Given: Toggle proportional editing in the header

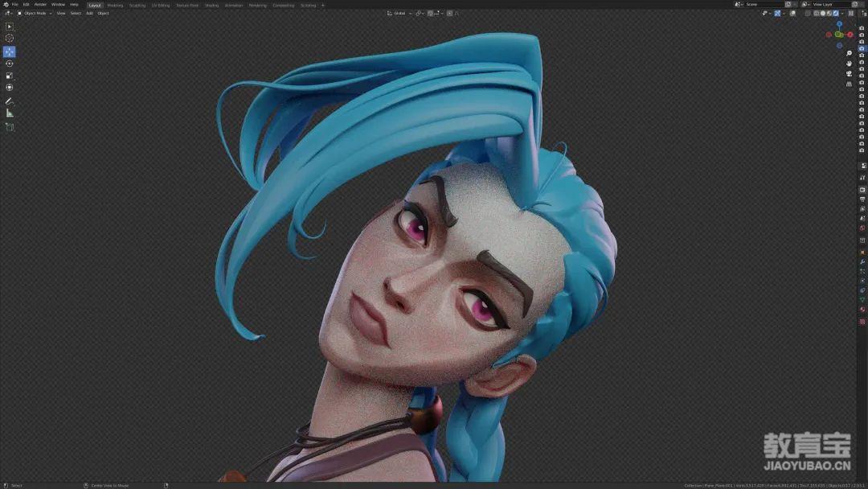Looking at the screenshot, I should [449, 14].
